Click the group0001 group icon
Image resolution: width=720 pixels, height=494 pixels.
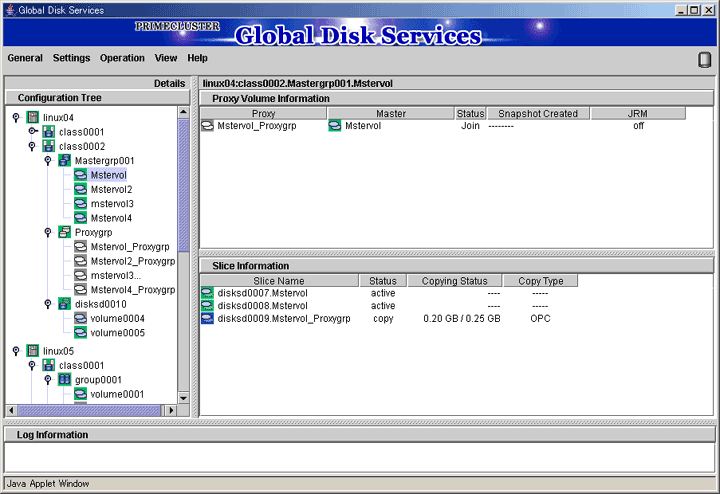click(65, 380)
